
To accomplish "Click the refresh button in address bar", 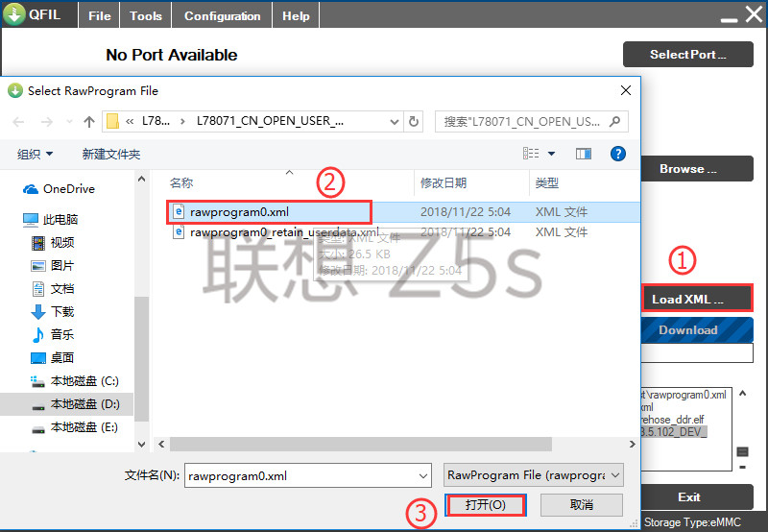I will pyautogui.click(x=414, y=122).
